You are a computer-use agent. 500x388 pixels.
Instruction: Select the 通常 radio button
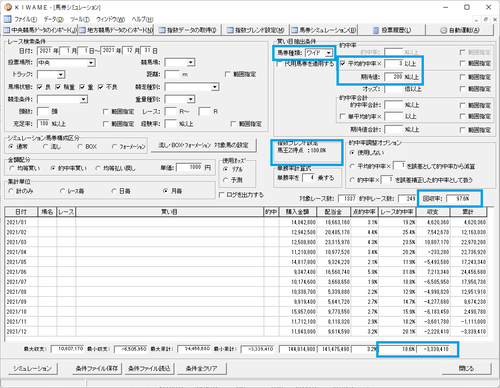click(x=11, y=146)
